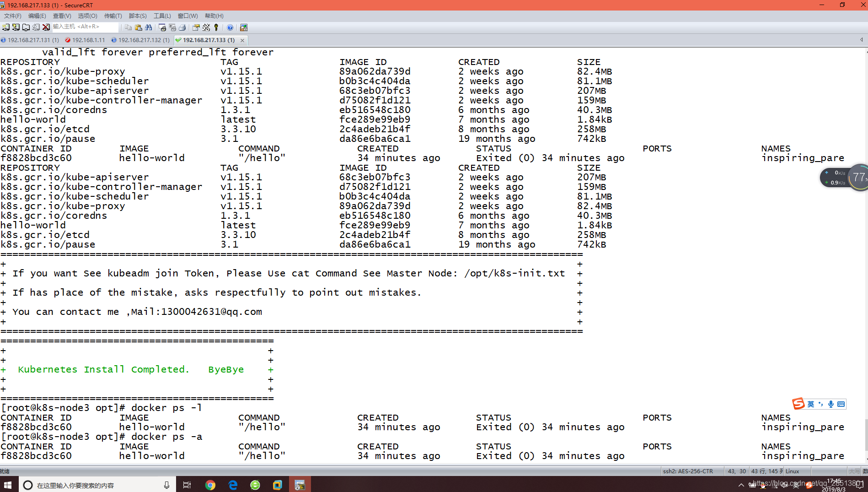868x492 pixels.
Task: Click ssh2: AES-256-CTR status text
Action: click(x=688, y=471)
